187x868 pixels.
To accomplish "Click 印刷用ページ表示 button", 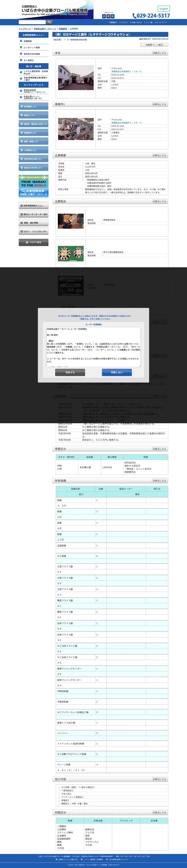I will pyautogui.click(x=154, y=45).
